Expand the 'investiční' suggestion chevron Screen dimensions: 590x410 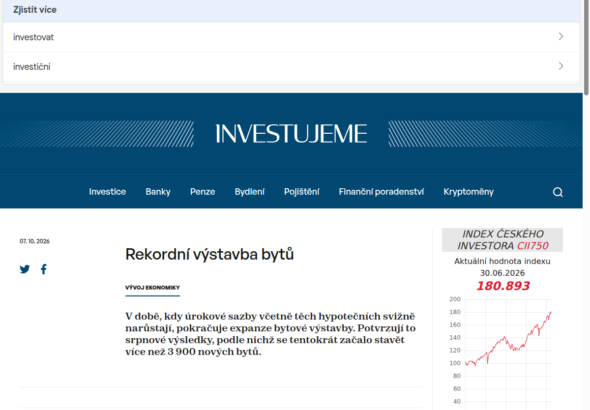coord(561,66)
